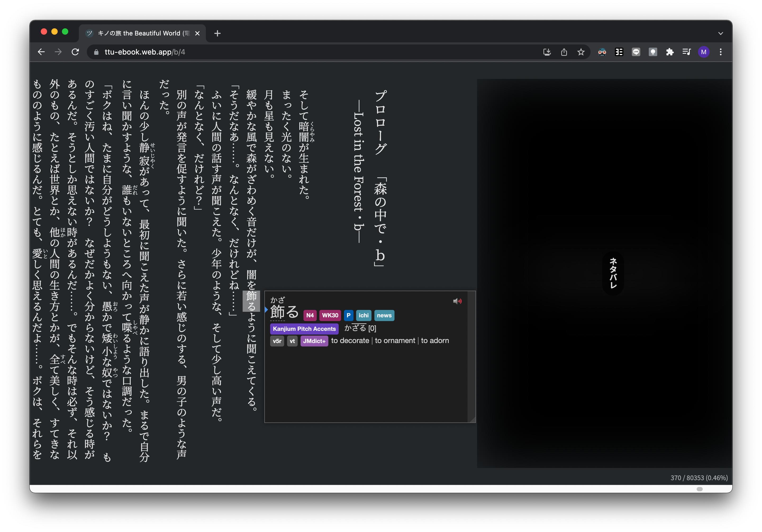Click the WK30 tag
This screenshot has width=762, height=532.
[x=330, y=315]
